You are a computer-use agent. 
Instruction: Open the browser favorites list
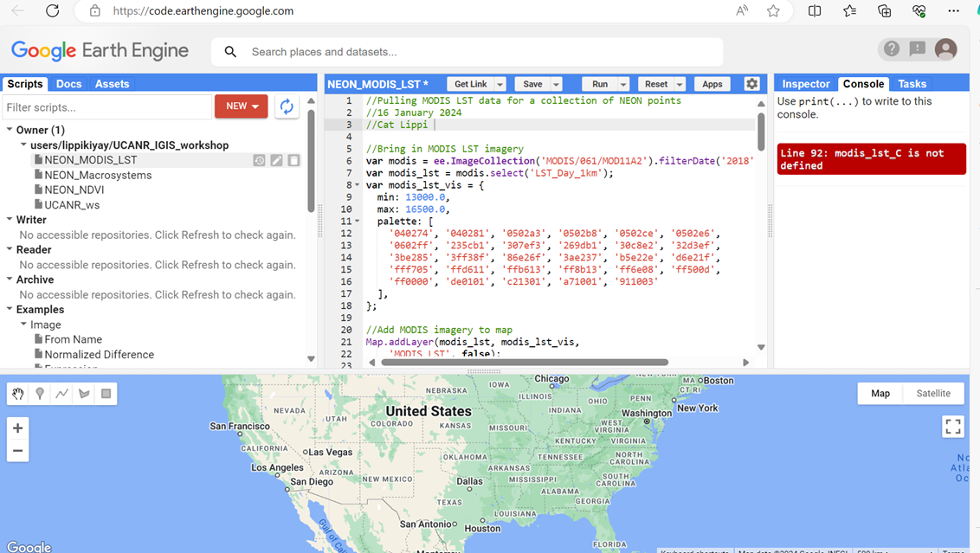point(849,10)
